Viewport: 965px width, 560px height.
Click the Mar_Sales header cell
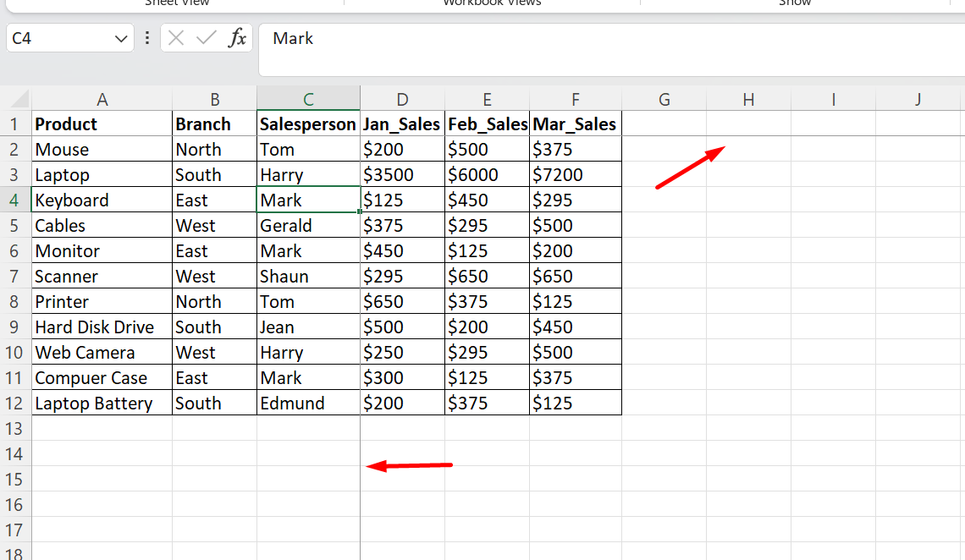[575, 124]
